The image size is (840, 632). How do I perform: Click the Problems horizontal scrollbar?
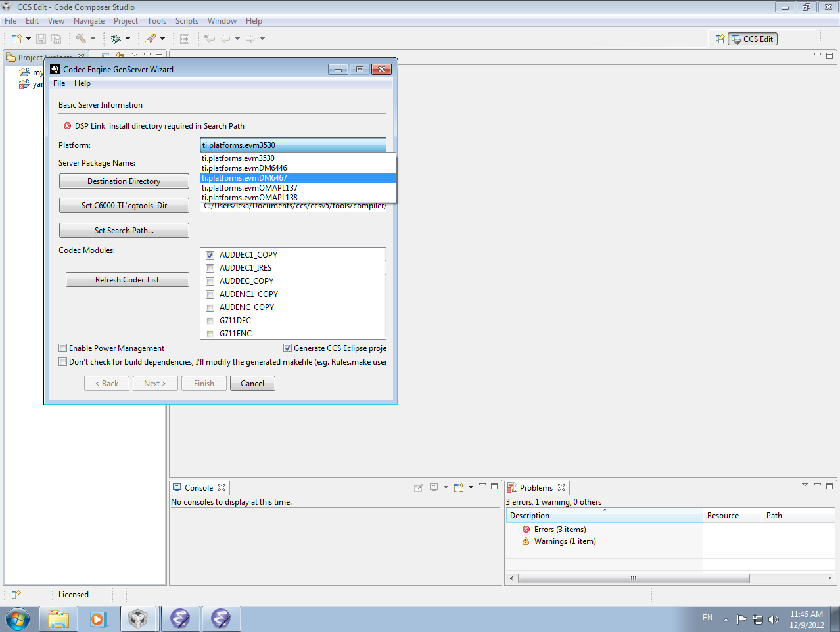(634, 579)
